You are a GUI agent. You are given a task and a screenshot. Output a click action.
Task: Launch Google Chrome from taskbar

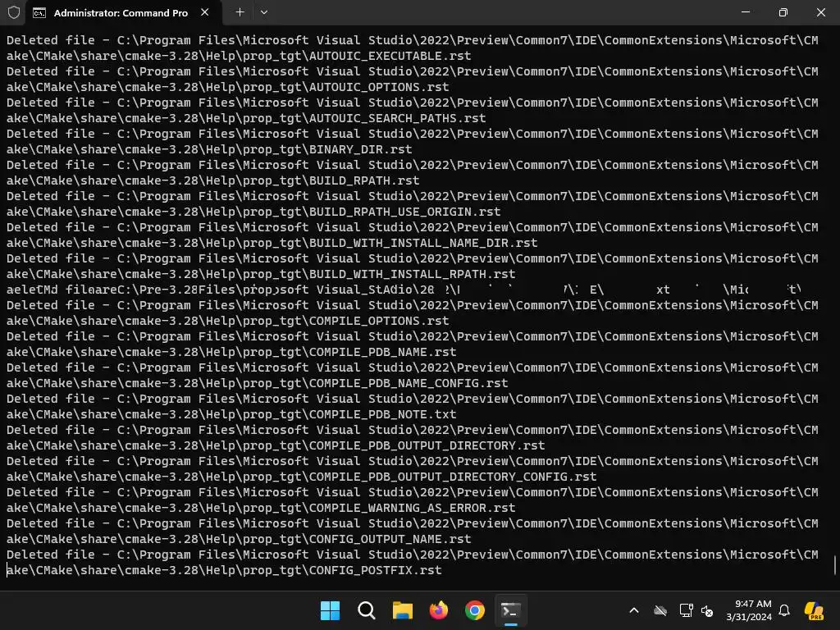click(x=475, y=610)
